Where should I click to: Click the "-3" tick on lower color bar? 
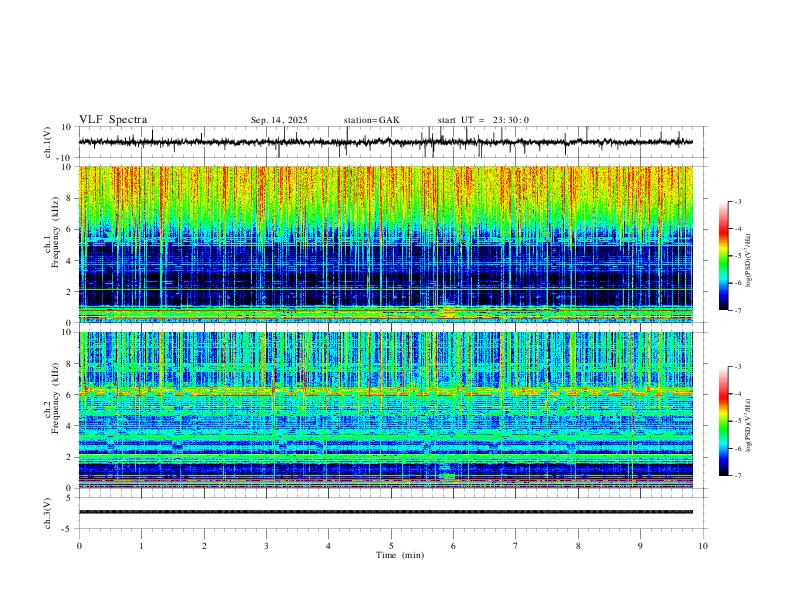pos(737,367)
